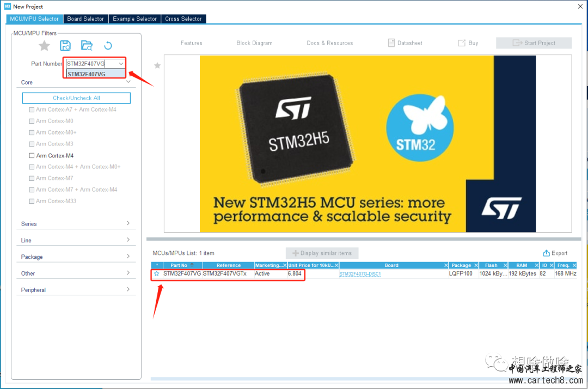Remove the Marketing column with its X
This screenshot has height=389, width=588.
pyautogui.click(x=285, y=265)
